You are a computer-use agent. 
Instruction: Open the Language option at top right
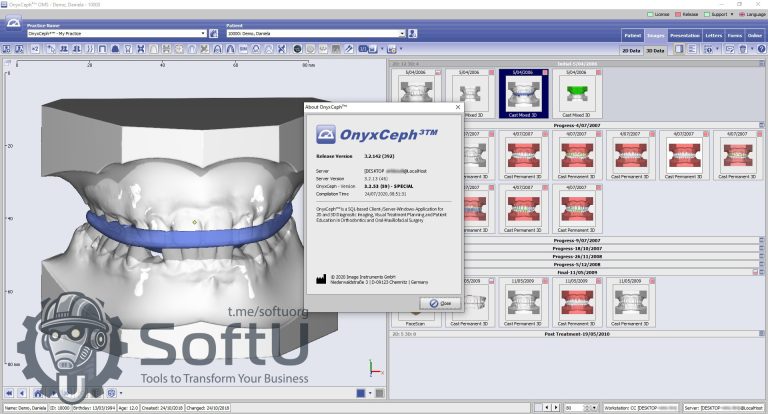tap(752, 14)
